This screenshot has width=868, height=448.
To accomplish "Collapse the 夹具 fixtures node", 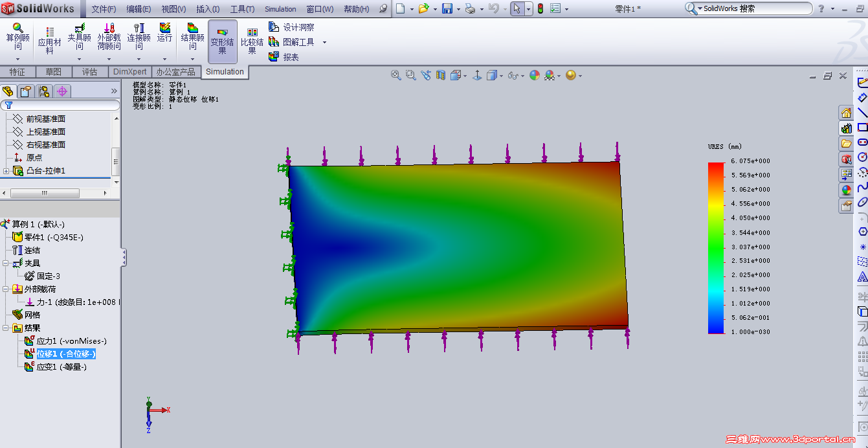I will [6, 263].
